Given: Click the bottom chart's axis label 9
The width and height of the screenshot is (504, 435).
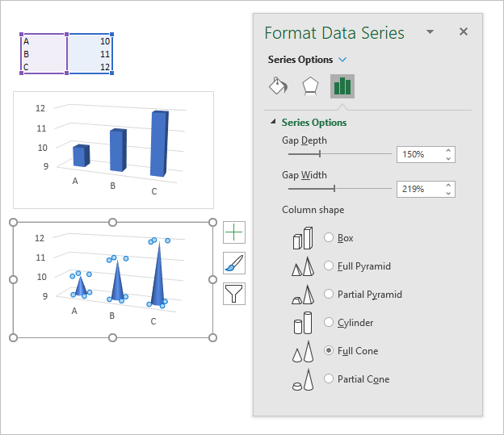Looking at the screenshot, I should (45, 296).
